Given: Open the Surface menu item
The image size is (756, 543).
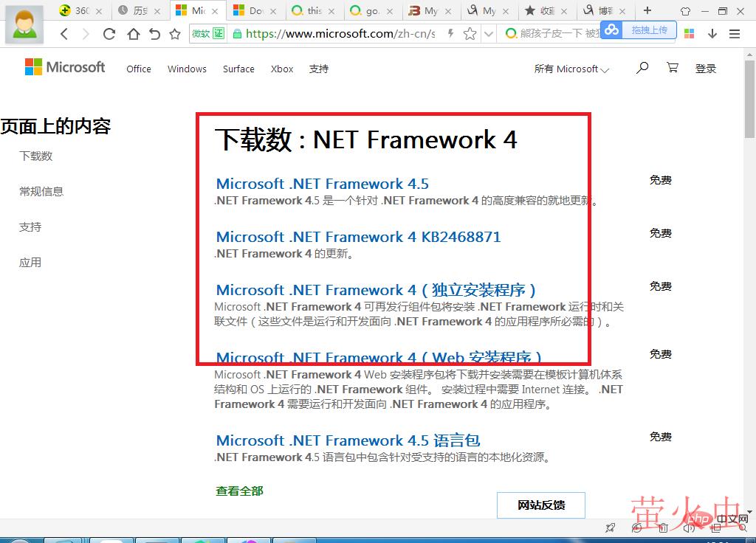Looking at the screenshot, I should [238, 69].
